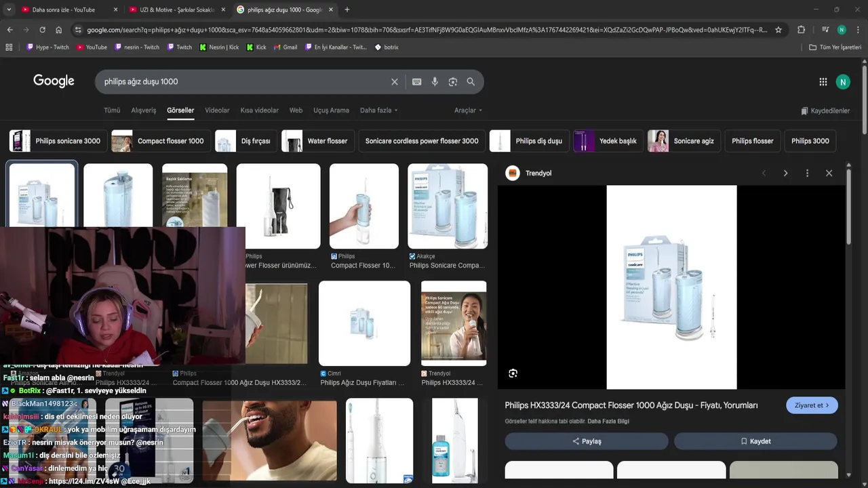This screenshot has width=868, height=488.
Task: Clear the search box with X icon
Action: click(x=394, y=82)
